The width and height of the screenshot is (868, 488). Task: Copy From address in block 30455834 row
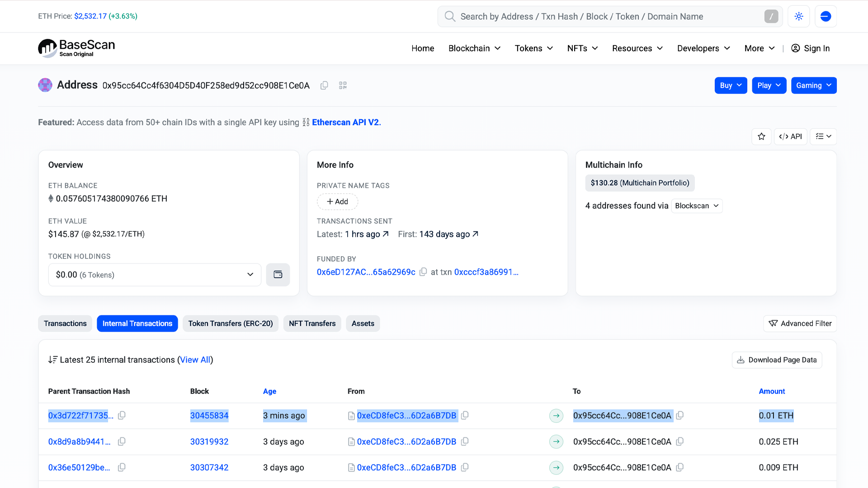pos(465,415)
